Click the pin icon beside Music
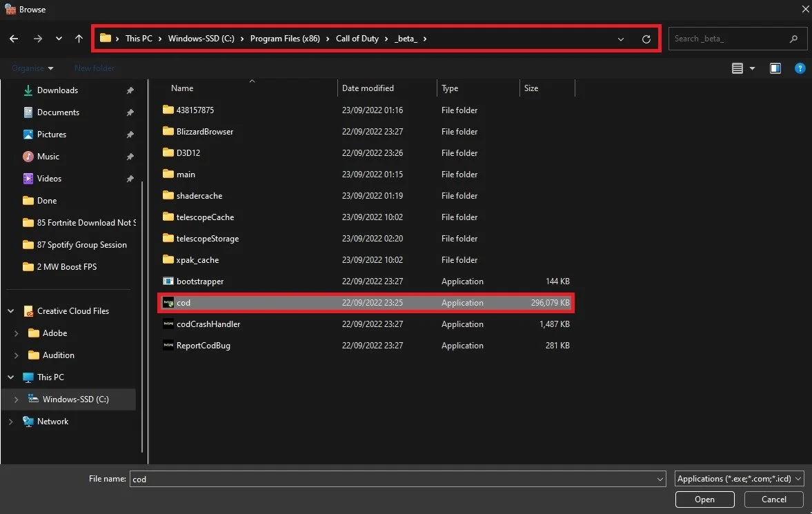812x514 pixels. 130,157
